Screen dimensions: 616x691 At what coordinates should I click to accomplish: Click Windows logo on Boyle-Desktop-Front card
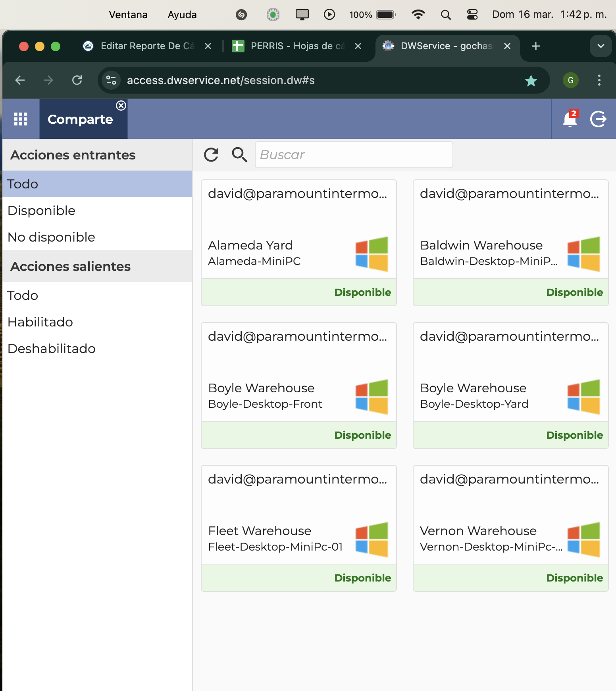pyautogui.click(x=372, y=397)
